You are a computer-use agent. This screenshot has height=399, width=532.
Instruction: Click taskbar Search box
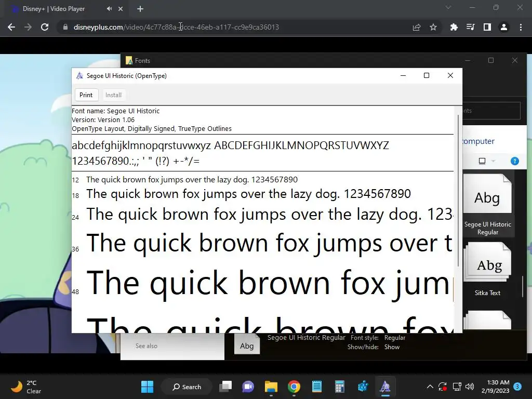[x=187, y=387]
